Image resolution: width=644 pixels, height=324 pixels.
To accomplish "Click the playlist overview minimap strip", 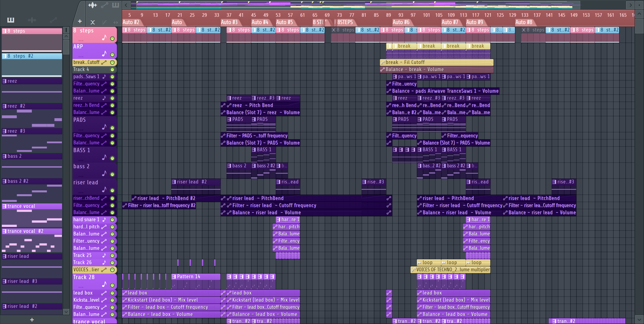I will click(350, 4).
